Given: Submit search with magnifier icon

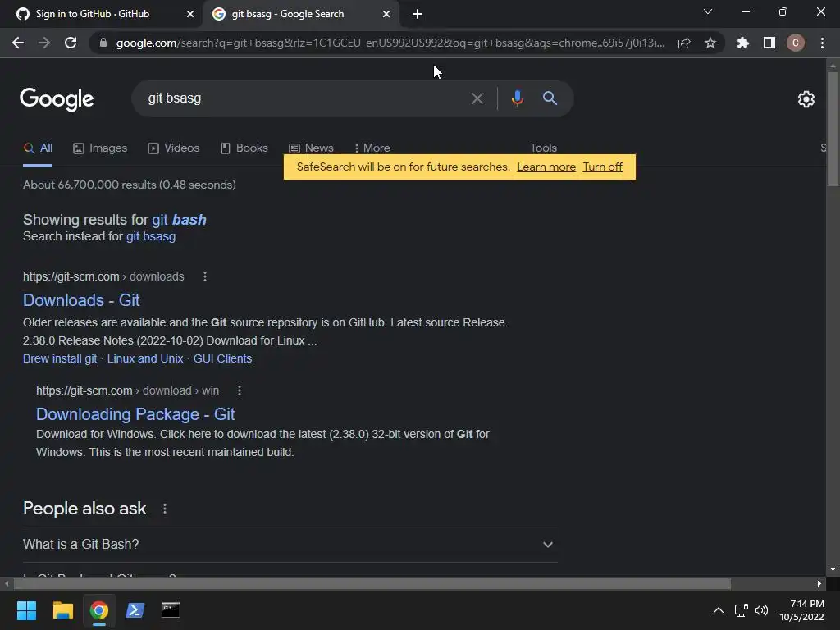Looking at the screenshot, I should [x=550, y=98].
